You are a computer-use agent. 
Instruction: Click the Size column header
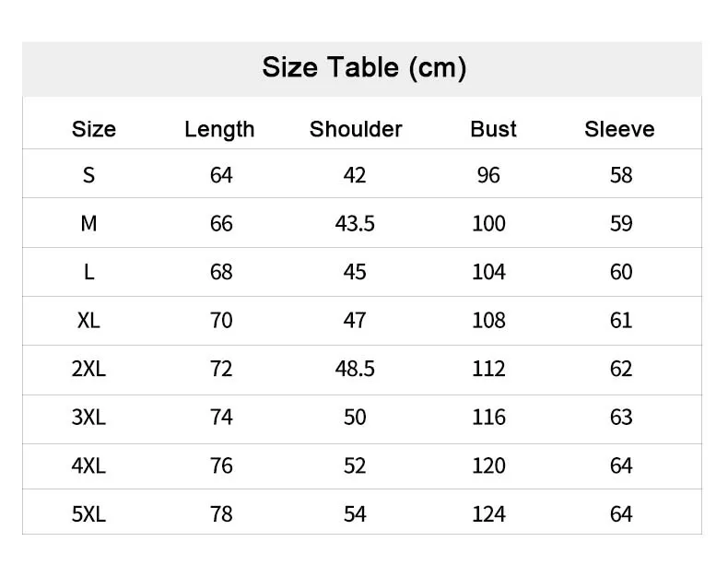pyautogui.click(x=93, y=129)
